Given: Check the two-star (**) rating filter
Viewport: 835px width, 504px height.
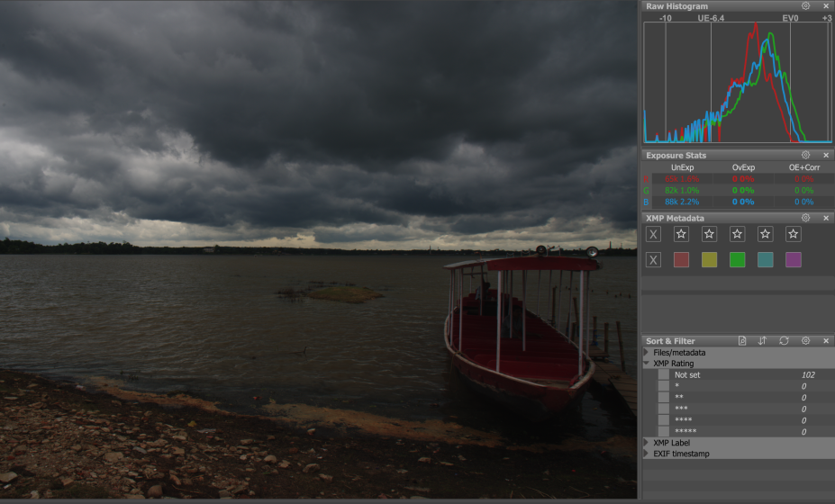Looking at the screenshot, I should point(664,397).
